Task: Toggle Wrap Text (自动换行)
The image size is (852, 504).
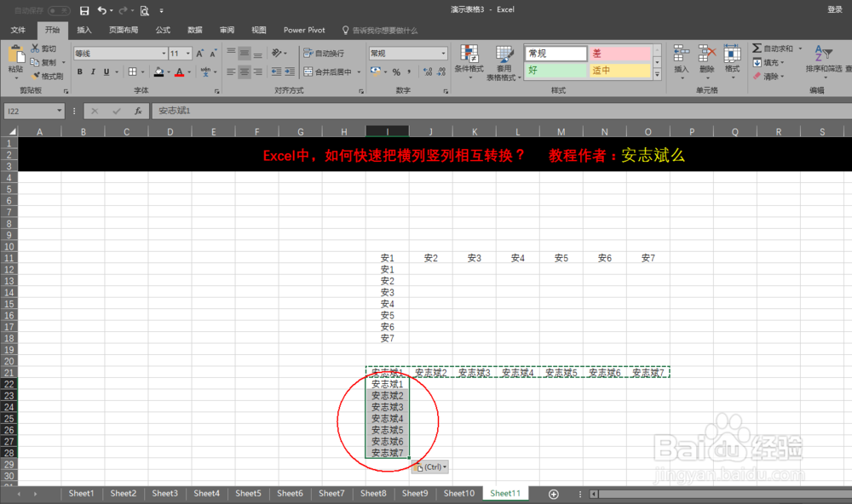Action: (324, 54)
